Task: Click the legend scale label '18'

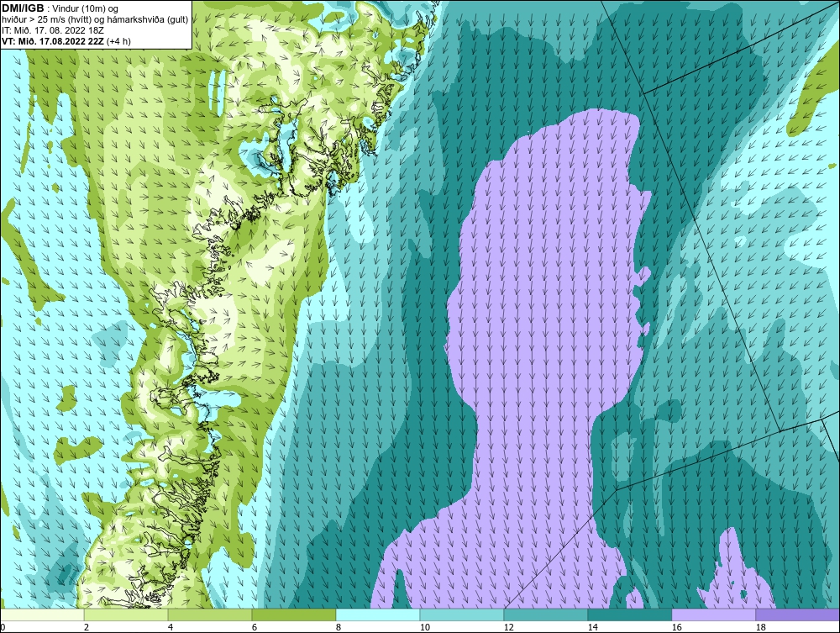Action: (761, 627)
